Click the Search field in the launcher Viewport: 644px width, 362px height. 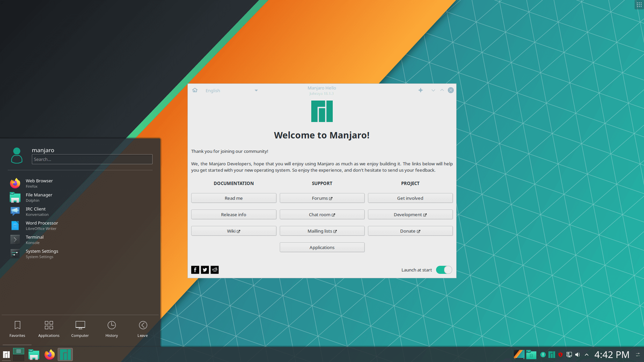click(x=92, y=159)
